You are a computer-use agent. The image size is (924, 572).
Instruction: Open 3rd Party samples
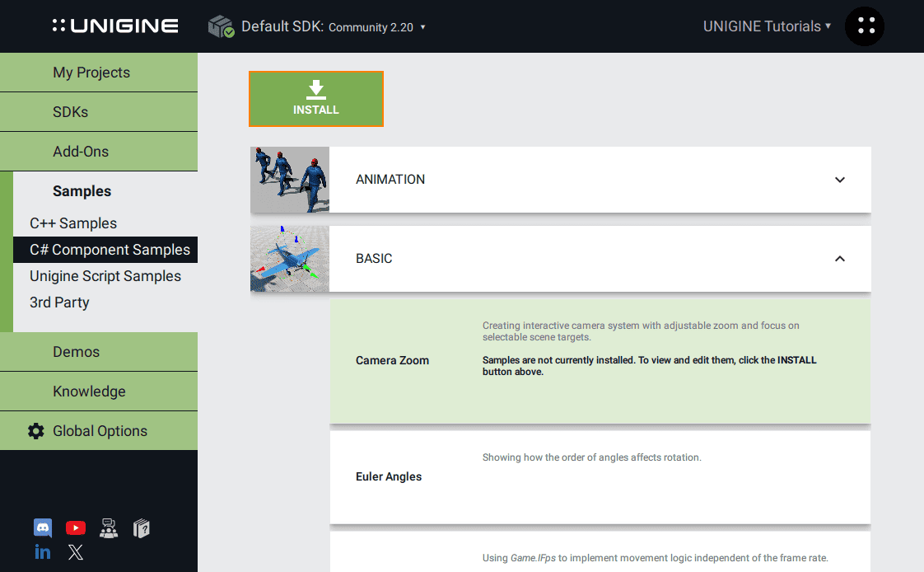(x=59, y=302)
